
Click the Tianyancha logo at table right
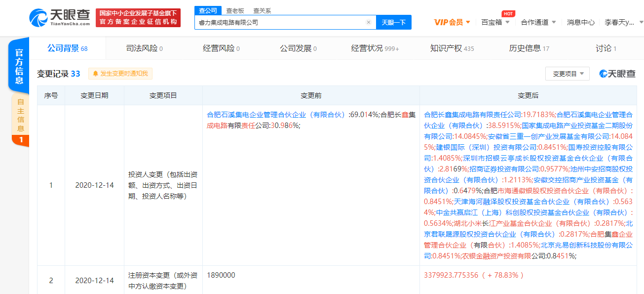617,74
